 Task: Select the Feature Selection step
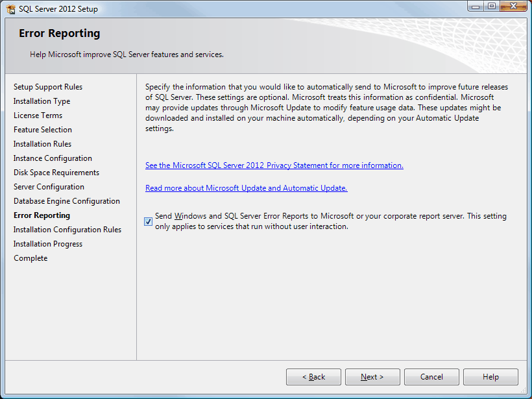pos(42,130)
